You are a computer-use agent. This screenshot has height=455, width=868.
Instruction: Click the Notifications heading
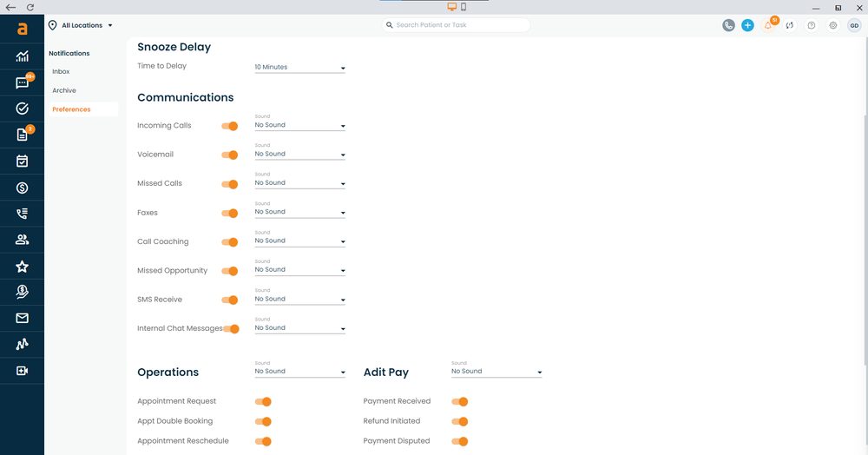coord(69,53)
